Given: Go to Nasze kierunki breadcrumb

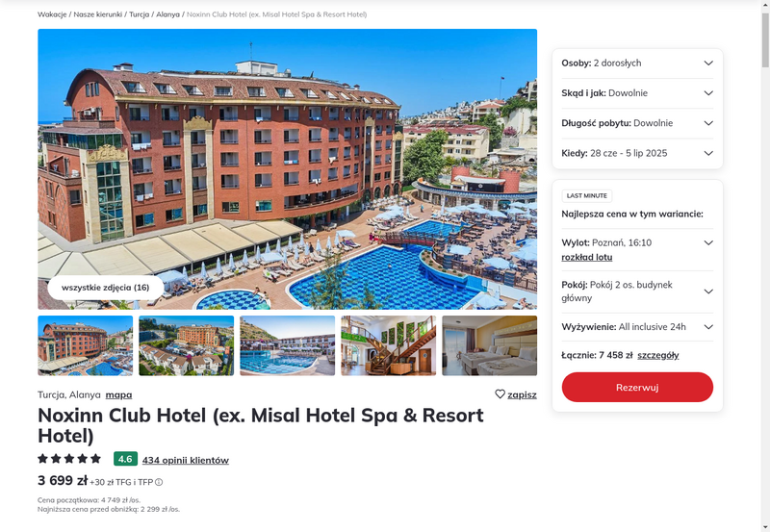Looking at the screenshot, I should (98, 14).
